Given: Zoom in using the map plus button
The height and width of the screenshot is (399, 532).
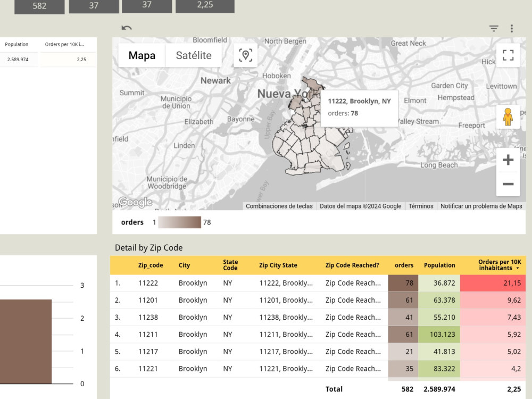Looking at the screenshot, I should point(508,159).
